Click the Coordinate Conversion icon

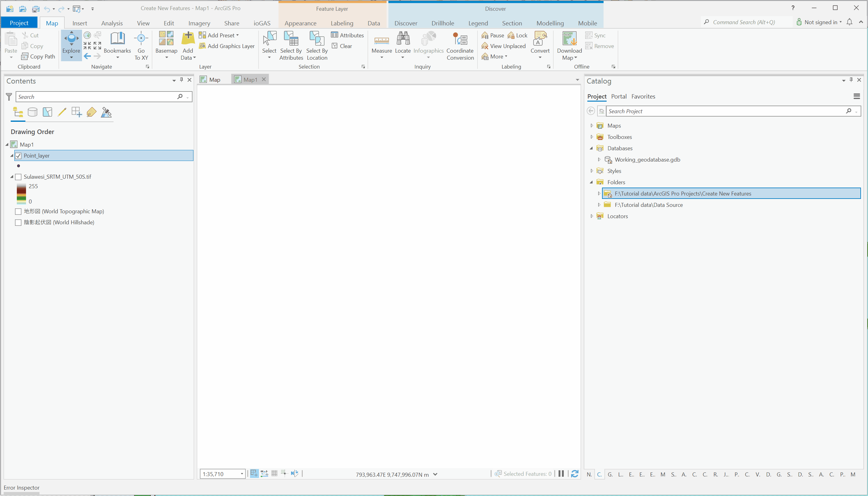[x=460, y=39]
